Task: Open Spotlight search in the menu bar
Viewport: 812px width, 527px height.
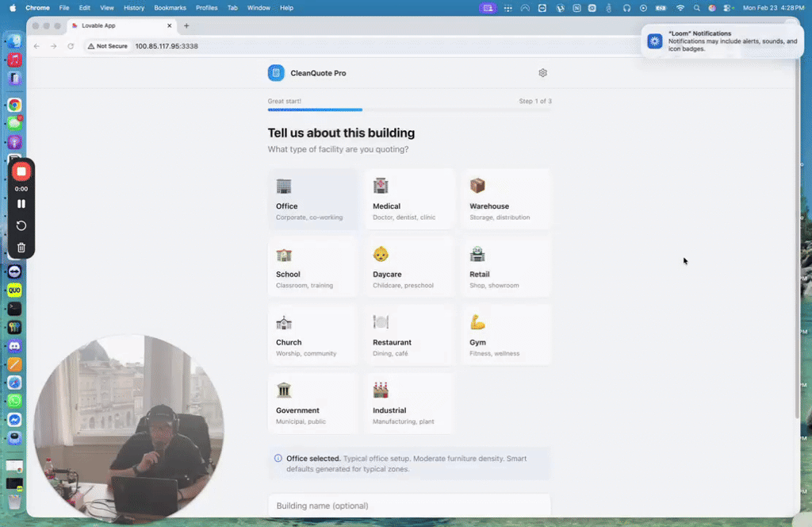Action: (x=696, y=8)
